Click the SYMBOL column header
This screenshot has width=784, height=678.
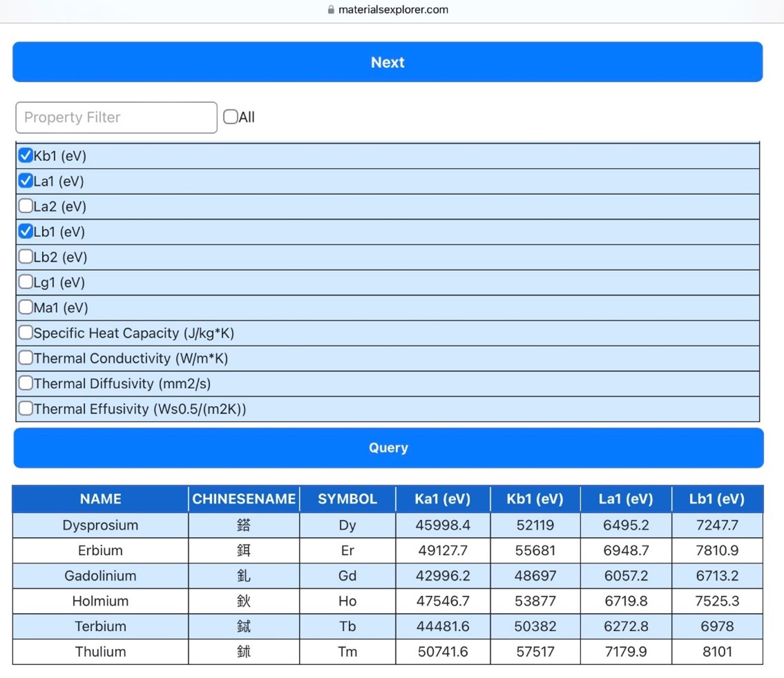[347, 498]
